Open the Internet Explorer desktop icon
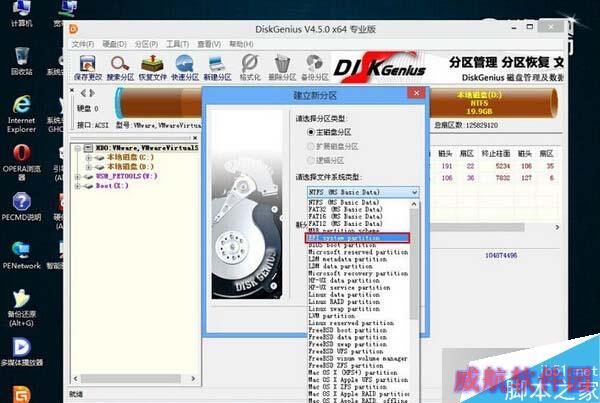The width and height of the screenshot is (600, 403). [x=21, y=114]
